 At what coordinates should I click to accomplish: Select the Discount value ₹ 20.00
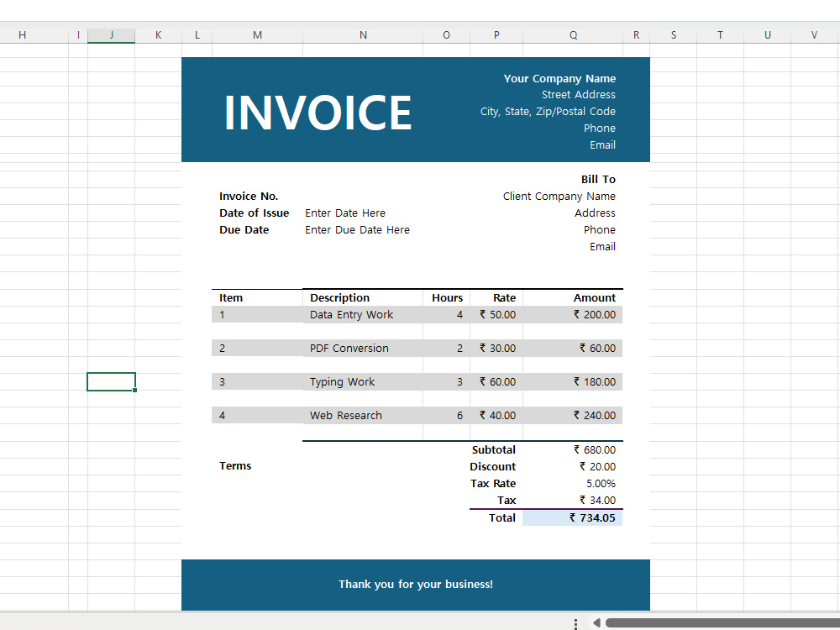(x=596, y=466)
